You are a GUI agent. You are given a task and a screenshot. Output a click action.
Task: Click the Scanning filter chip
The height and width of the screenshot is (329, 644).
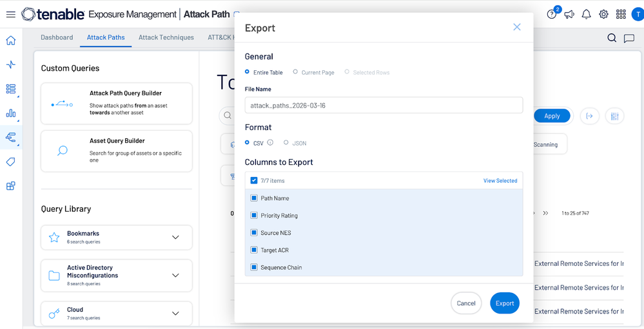(549, 144)
